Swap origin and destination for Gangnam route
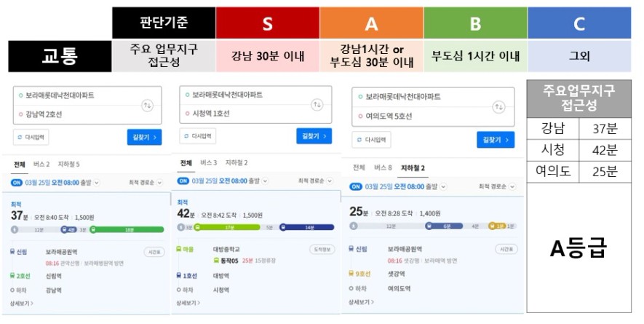Screen dimensions: 644x324 click(148, 106)
